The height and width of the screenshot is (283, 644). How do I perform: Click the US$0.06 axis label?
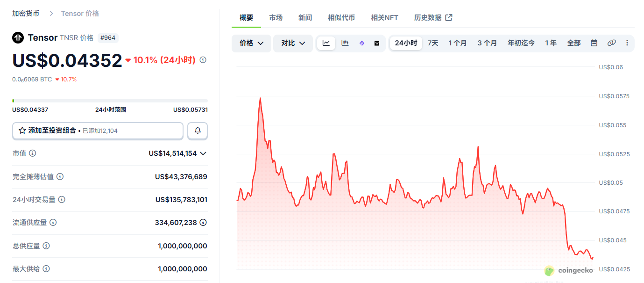click(611, 67)
